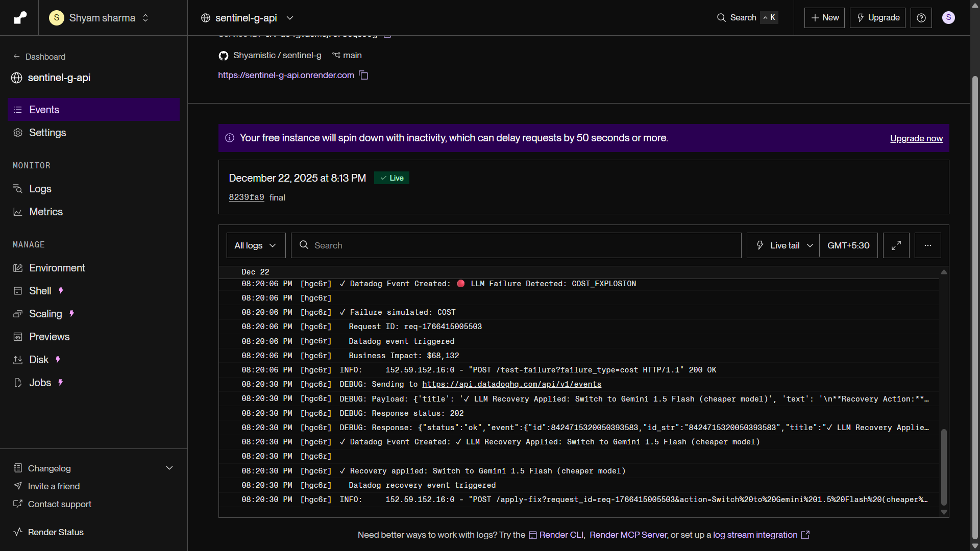
Task: Click the Render logo home icon
Action: pos(20,18)
